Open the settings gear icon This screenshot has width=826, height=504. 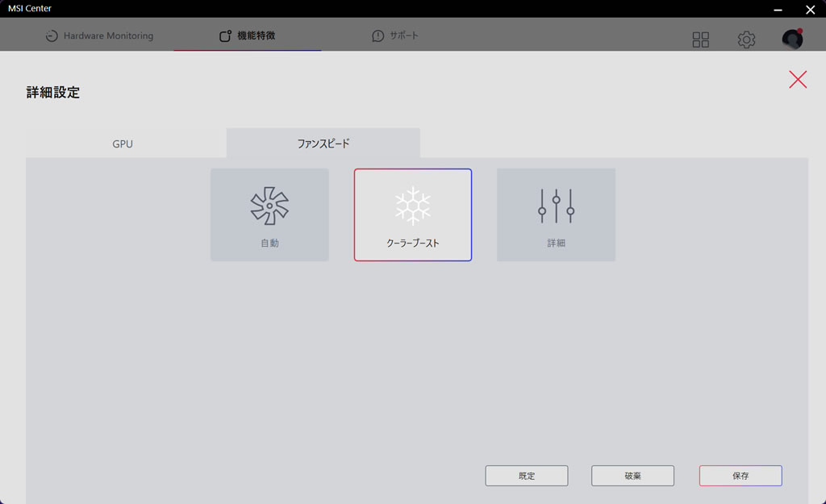[x=746, y=40]
